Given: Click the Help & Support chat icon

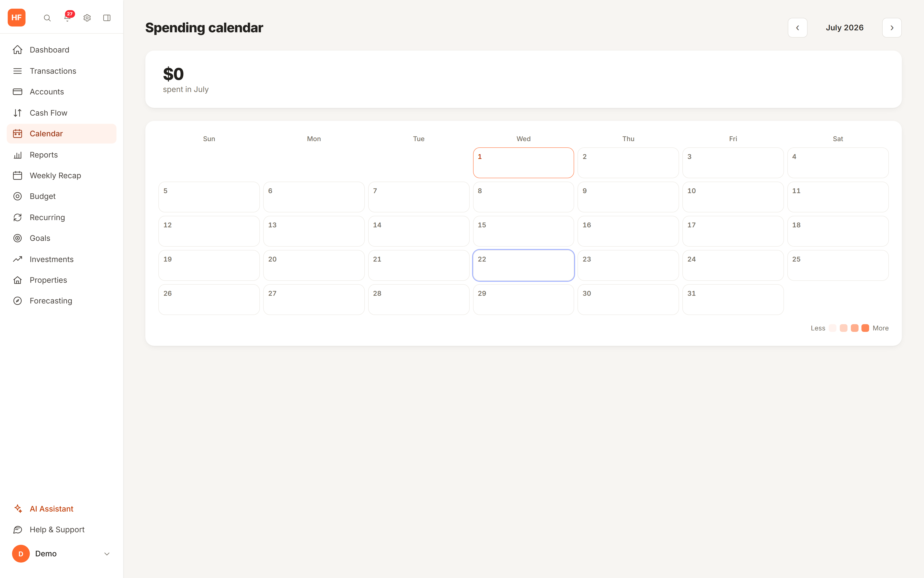Looking at the screenshot, I should tap(18, 529).
